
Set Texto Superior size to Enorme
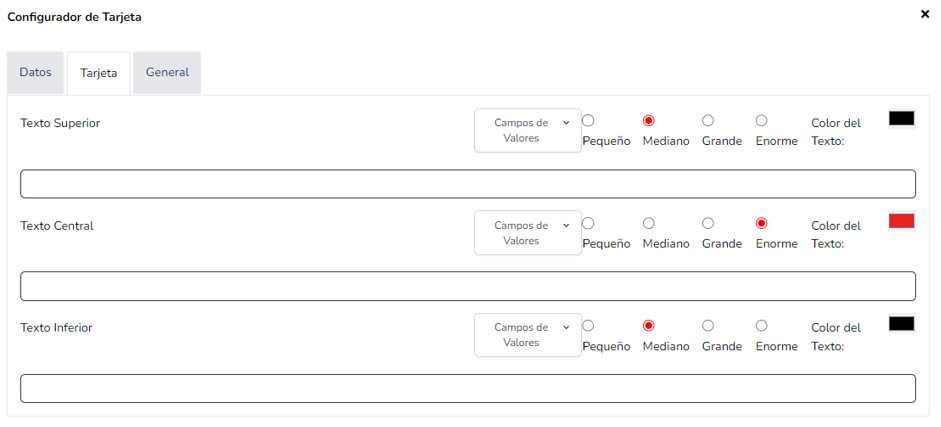click(761, 121)
